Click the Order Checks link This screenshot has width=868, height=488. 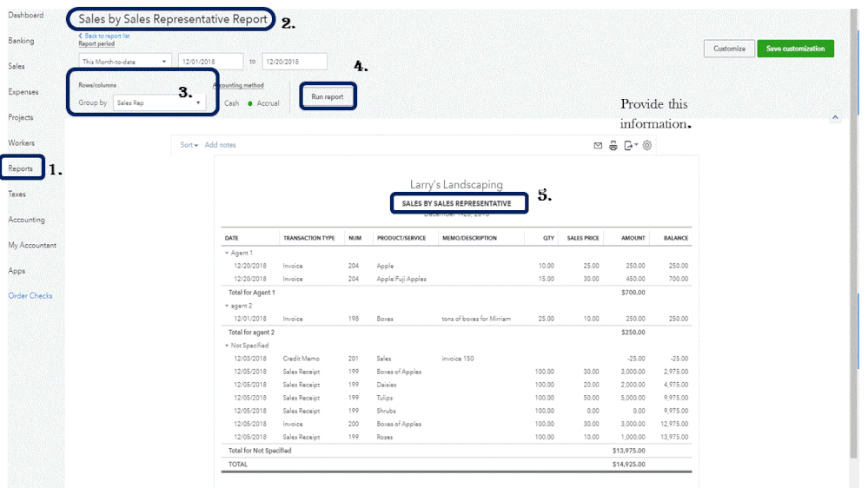(30, 296)
